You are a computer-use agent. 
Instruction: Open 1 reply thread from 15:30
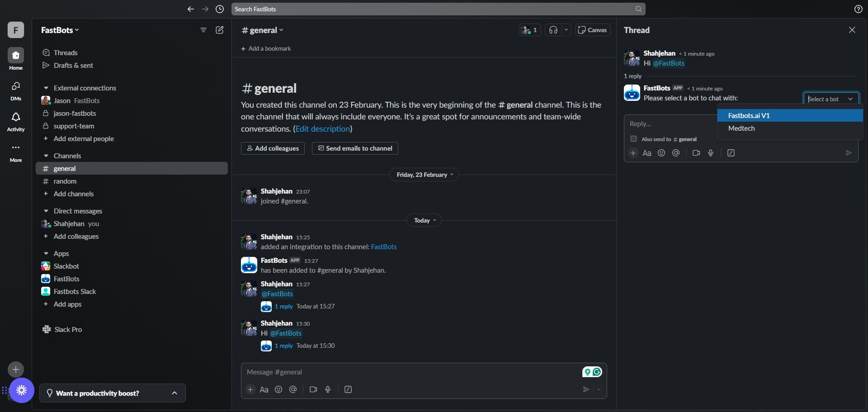coord(283,346)
